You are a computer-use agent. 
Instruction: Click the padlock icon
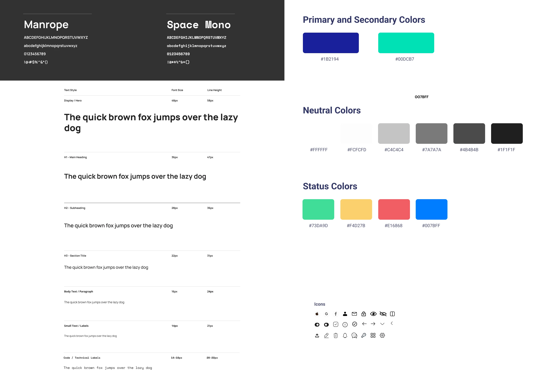tap(364, 314)
